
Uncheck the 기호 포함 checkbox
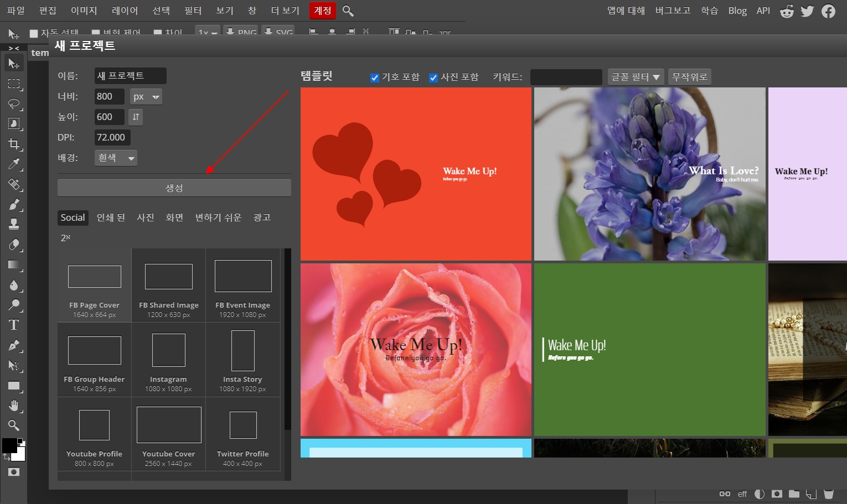(x=375, y=77)
